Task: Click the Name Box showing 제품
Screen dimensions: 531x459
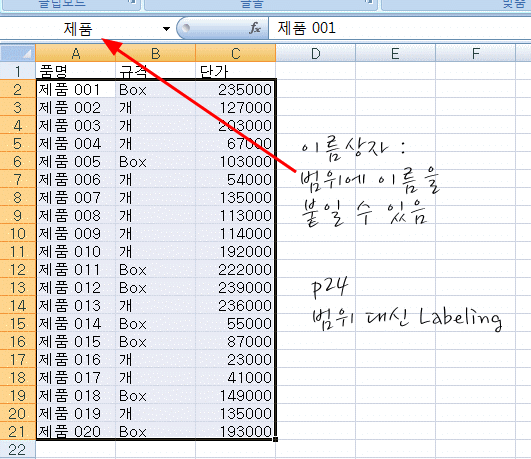Action: point(79,29)
